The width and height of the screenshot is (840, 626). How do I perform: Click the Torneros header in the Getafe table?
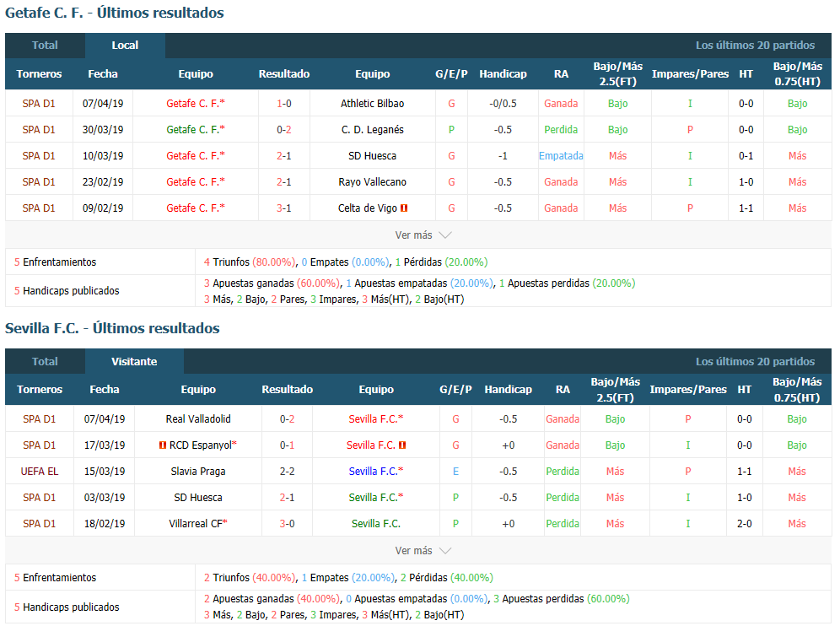coord(39,74)
